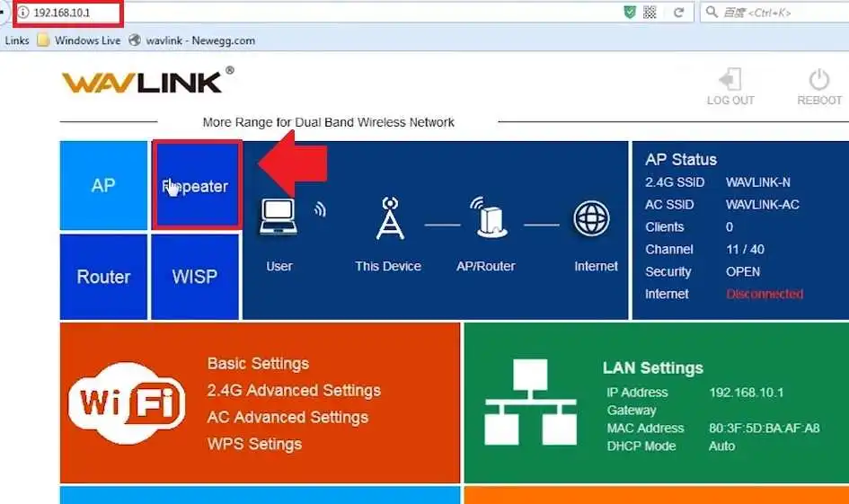Click the Gateway label in LAN Settings

pos(632,411)
